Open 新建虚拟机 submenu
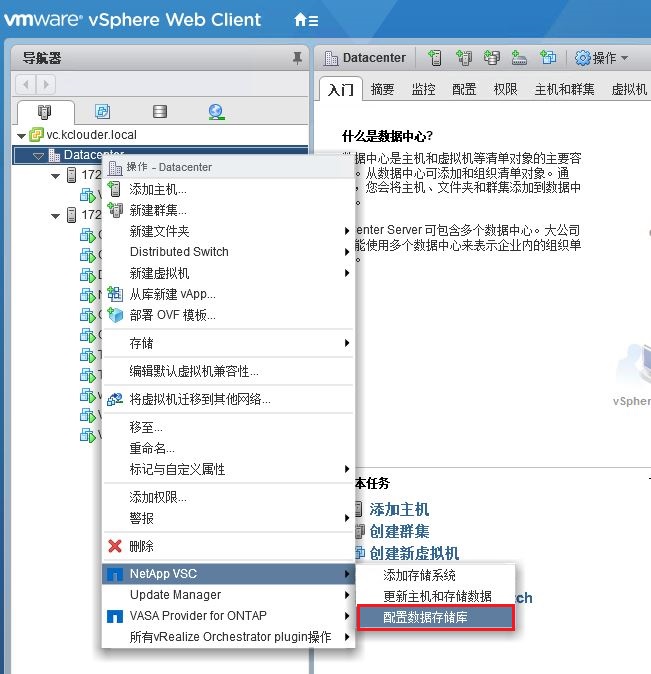This screenshot has width=651, height=674. (229, 273)
